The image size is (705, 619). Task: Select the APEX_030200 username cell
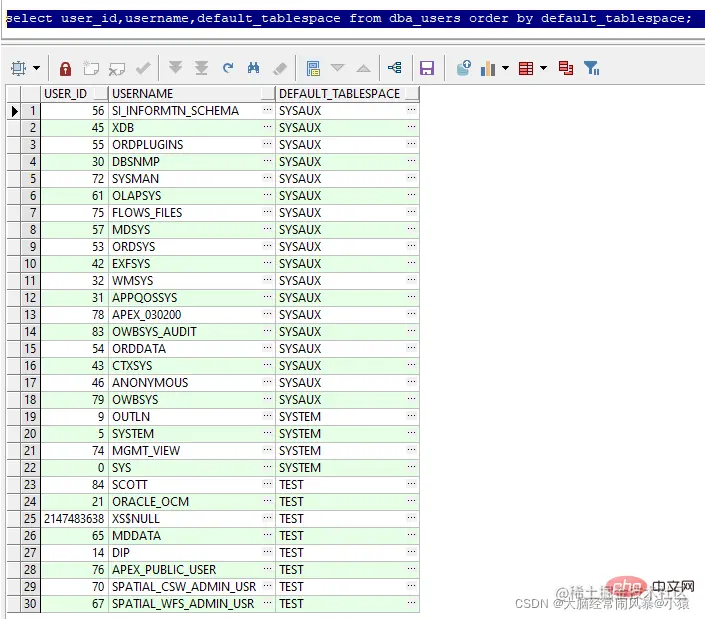(192, 315)
